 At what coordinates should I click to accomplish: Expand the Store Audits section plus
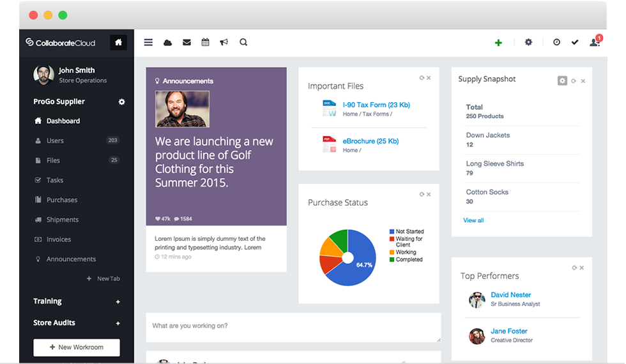(x=118, y=323)
